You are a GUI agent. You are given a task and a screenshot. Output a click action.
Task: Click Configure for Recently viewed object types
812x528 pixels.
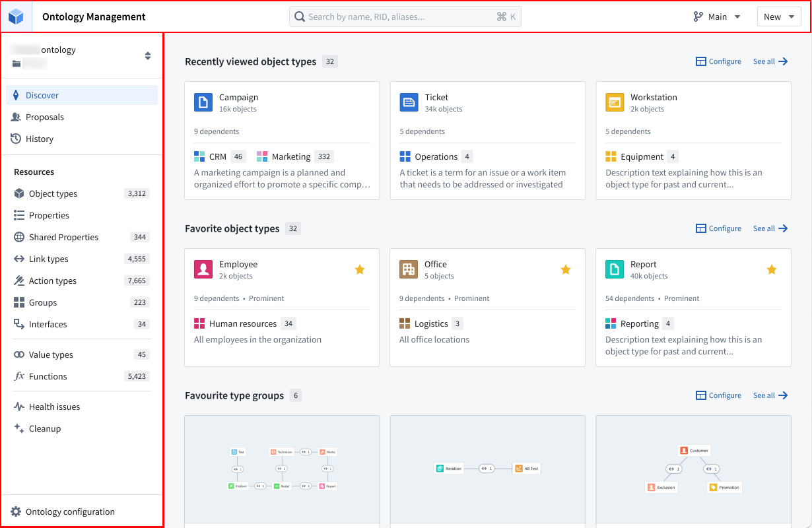(x=718, y=61)
